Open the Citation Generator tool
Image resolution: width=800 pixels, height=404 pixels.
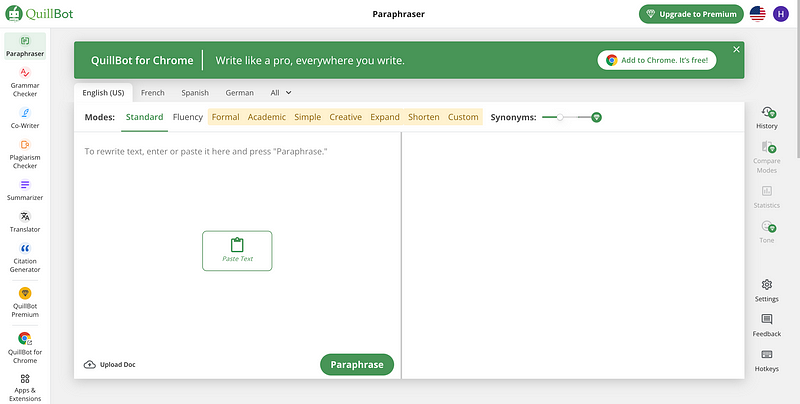(25, 258)
